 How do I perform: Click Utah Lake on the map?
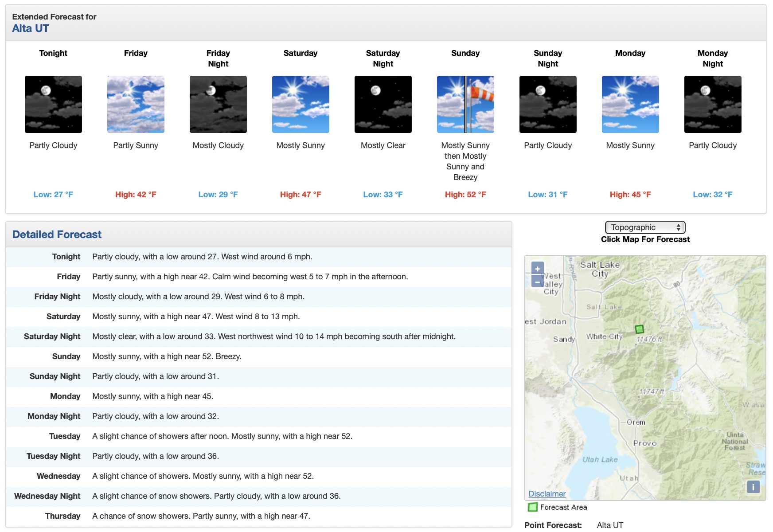click(600, 459)
